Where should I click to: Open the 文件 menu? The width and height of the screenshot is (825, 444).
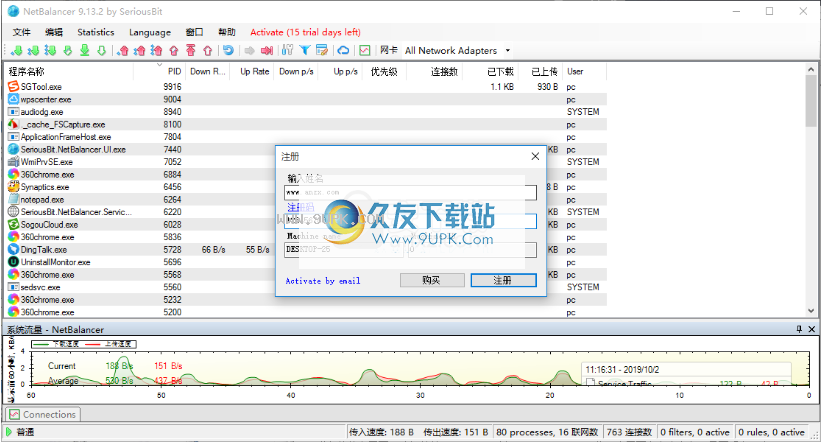[x=22, y=32]
